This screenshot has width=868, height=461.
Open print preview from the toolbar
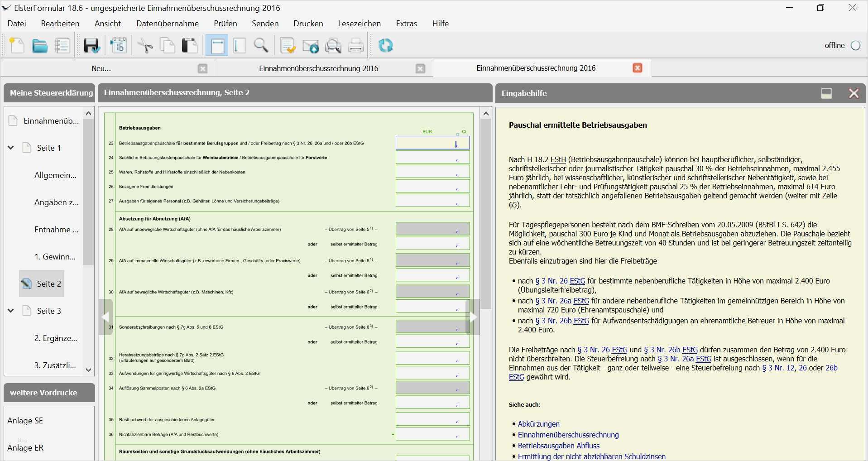click(333, 46)
